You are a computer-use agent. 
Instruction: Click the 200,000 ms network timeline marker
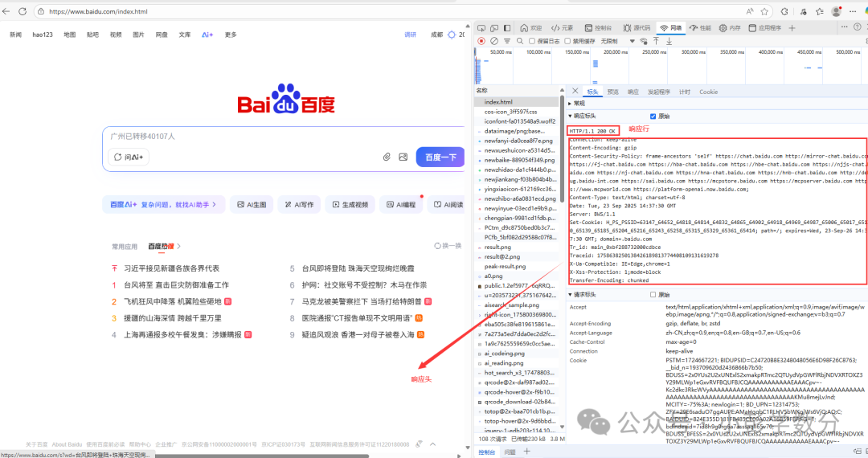coord(615,52)
